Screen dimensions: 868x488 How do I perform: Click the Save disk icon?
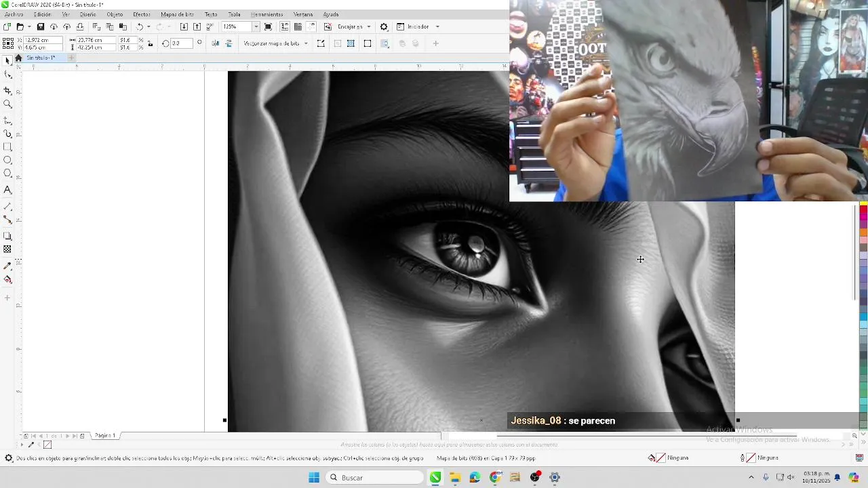point(41,26)
